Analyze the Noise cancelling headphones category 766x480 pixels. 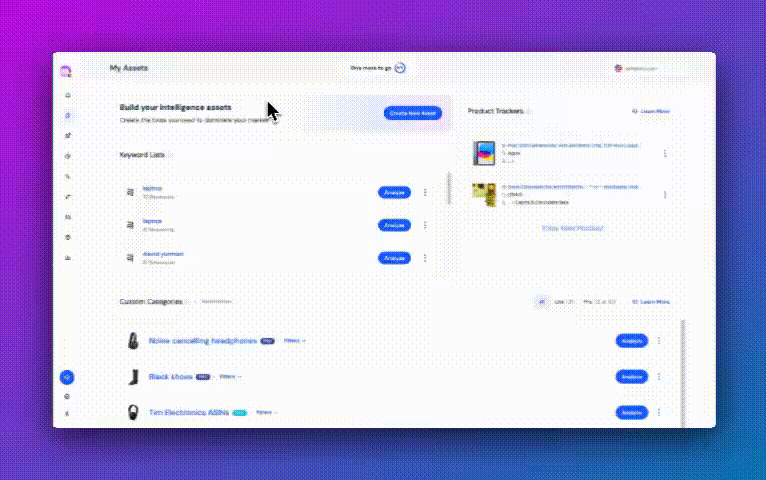point(632,340)
